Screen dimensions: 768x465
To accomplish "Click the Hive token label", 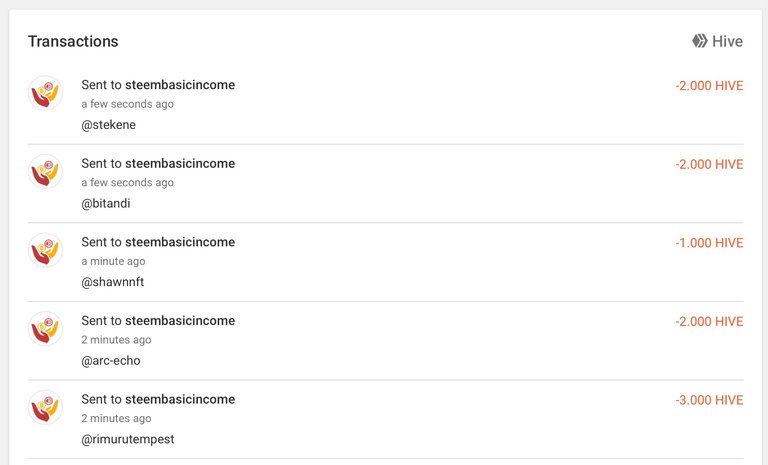I will (x=727, y=41).
